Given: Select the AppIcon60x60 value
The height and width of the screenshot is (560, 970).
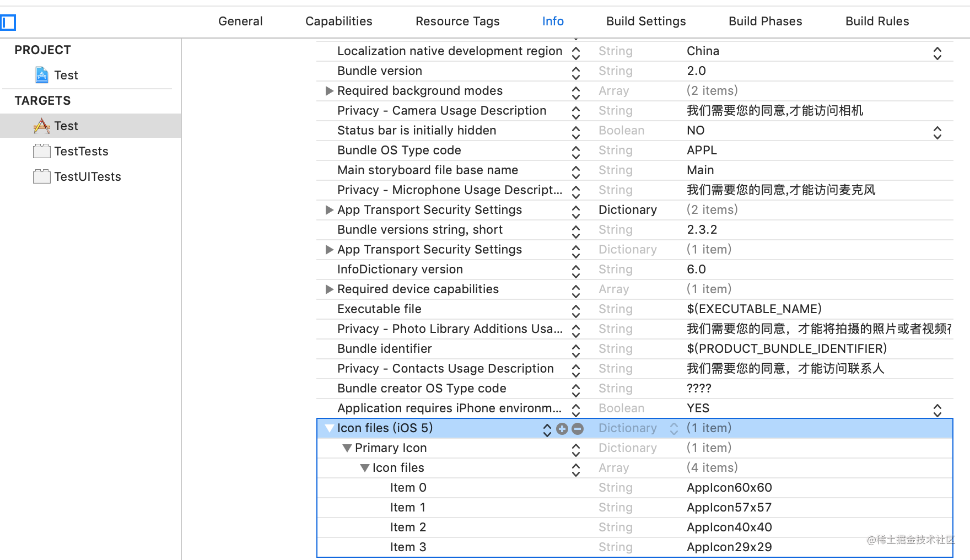Looking at the screenshot, I should (x=729, y=487).
